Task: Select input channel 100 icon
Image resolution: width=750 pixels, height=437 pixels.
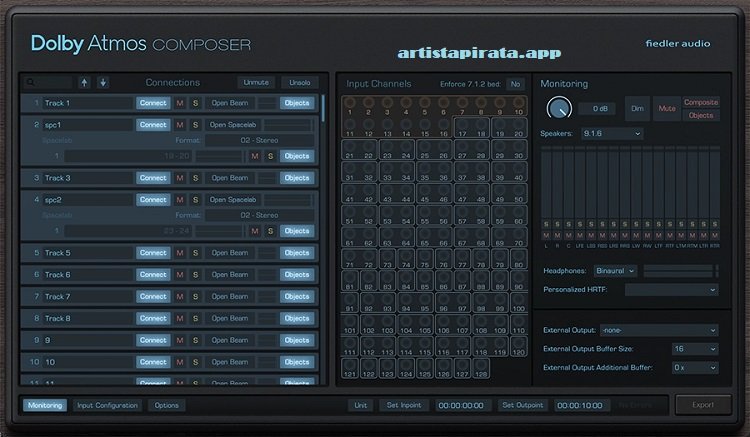Action: tap(519, 300)
